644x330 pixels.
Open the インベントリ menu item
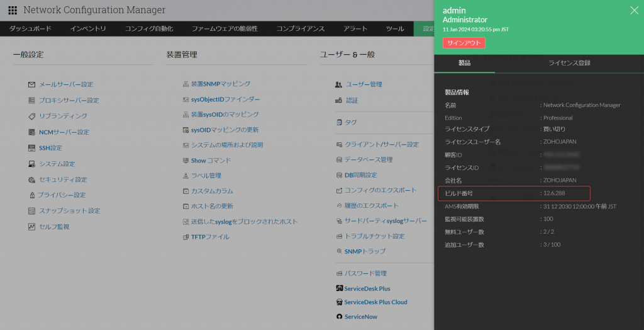click(x=88, y=29)
